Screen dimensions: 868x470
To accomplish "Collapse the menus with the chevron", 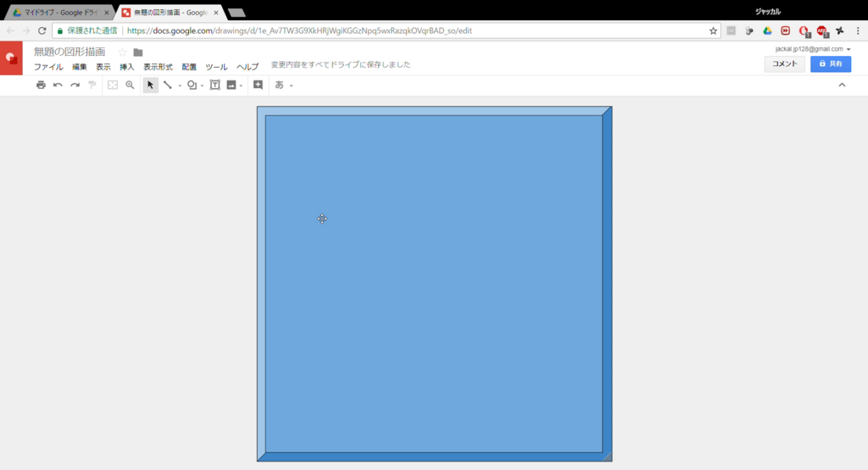I will [x=842, y=86].
